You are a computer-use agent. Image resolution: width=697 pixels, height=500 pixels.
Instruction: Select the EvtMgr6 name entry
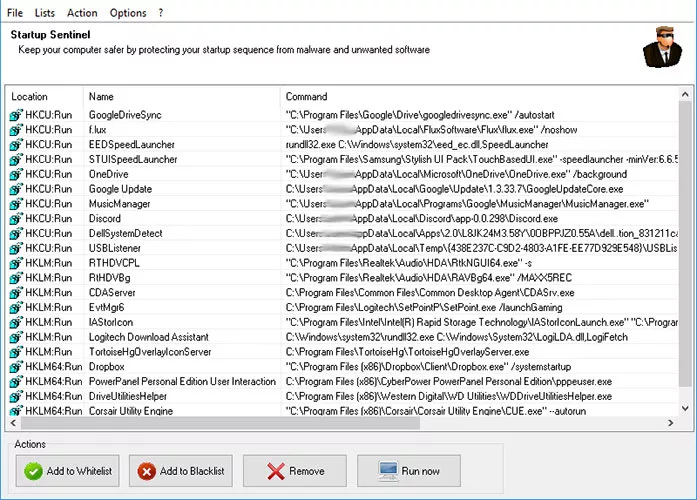tap(106, 308)
